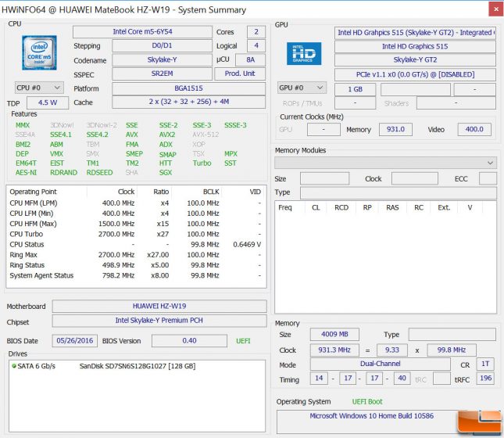This screenshot has width=504, height=438.
Task: Click the Memory Clock 931.3 MHz field
Action: tap(334, 350)
